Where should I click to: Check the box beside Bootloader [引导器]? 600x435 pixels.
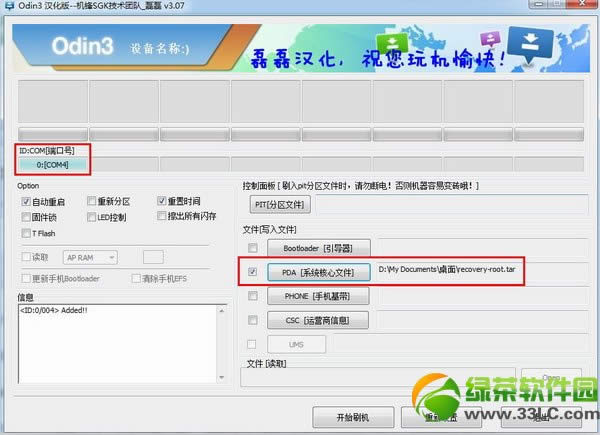[x=253, y=248]
